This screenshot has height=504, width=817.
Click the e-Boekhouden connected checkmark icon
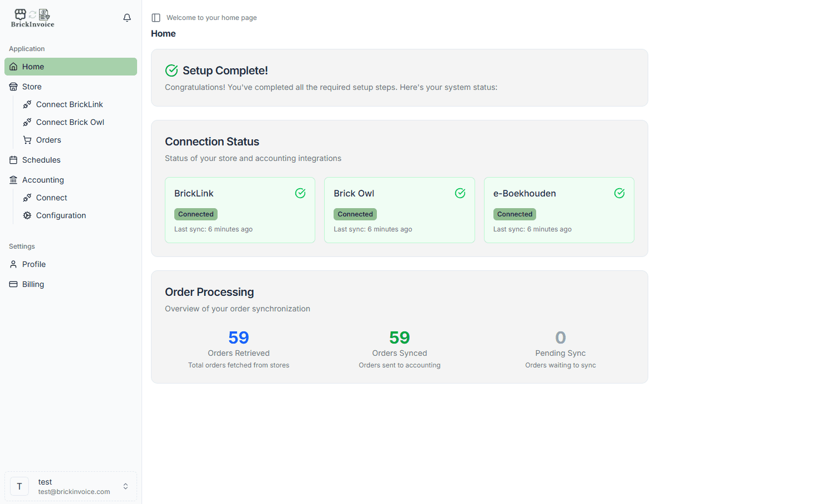[x=619, y=193]
